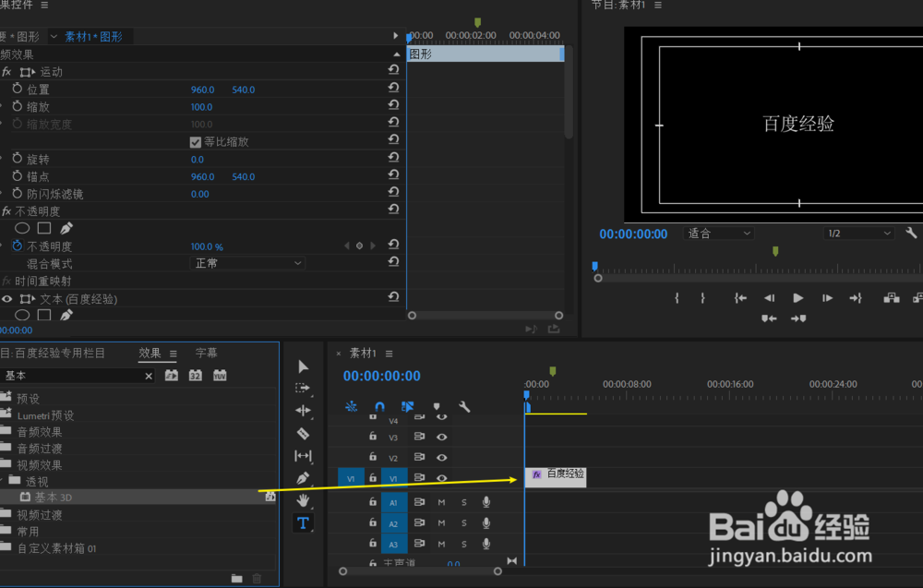923x588 pixels.
Task: Play the program monitor
Action: tap(797, 298)
